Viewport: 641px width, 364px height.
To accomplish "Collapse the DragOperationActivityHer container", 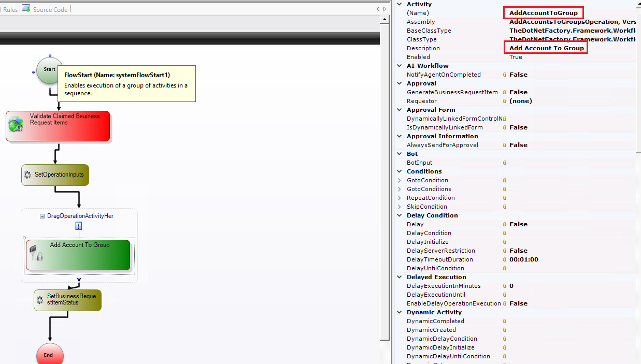I will [42, 216].
